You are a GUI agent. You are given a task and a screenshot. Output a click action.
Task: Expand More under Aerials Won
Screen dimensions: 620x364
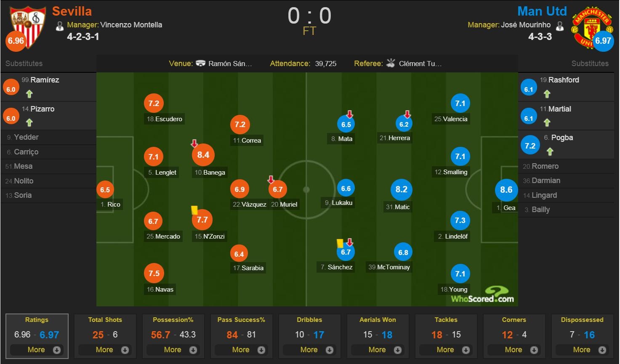tap(378, 349)
